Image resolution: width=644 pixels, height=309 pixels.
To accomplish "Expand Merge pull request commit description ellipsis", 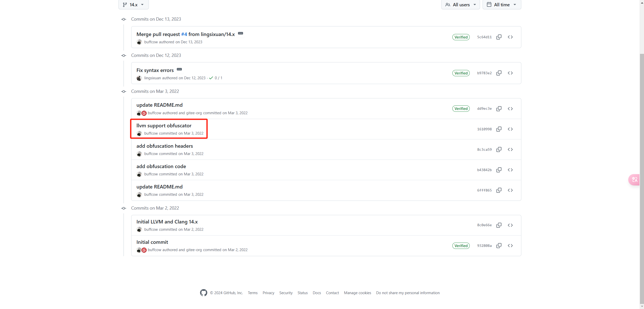I will coord(241,33).
